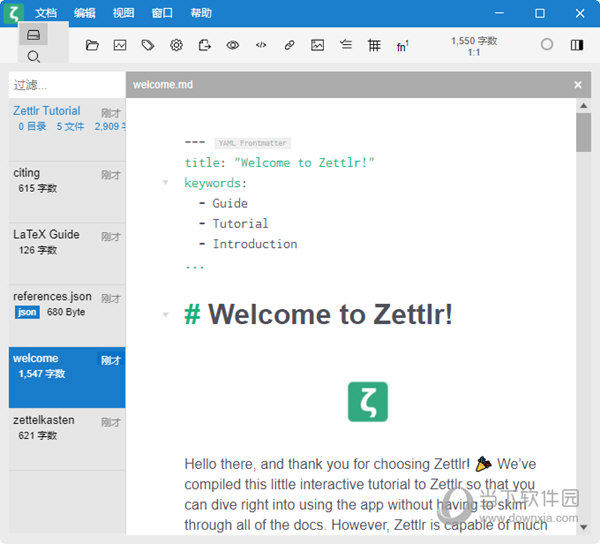This screenshot has width=600, height=544.
Task: Collapse the Welcome to Zettlr heading
Action: coord(166,315)
